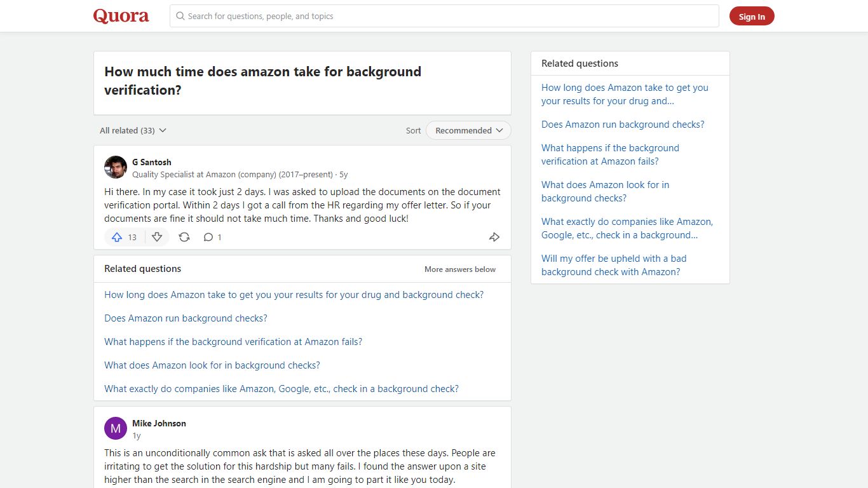Expand the All related (33) dropdown

133,130
